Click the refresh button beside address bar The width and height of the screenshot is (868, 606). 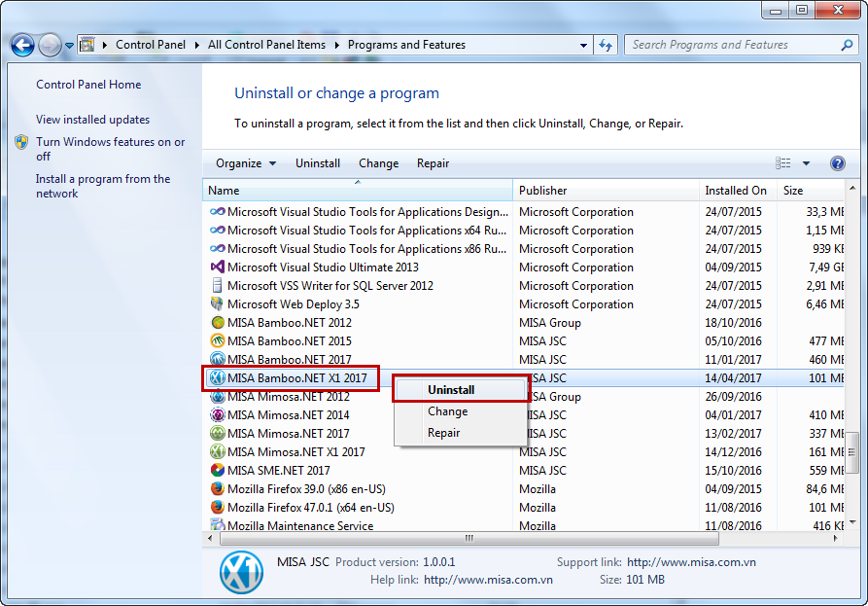coord(606,45)
